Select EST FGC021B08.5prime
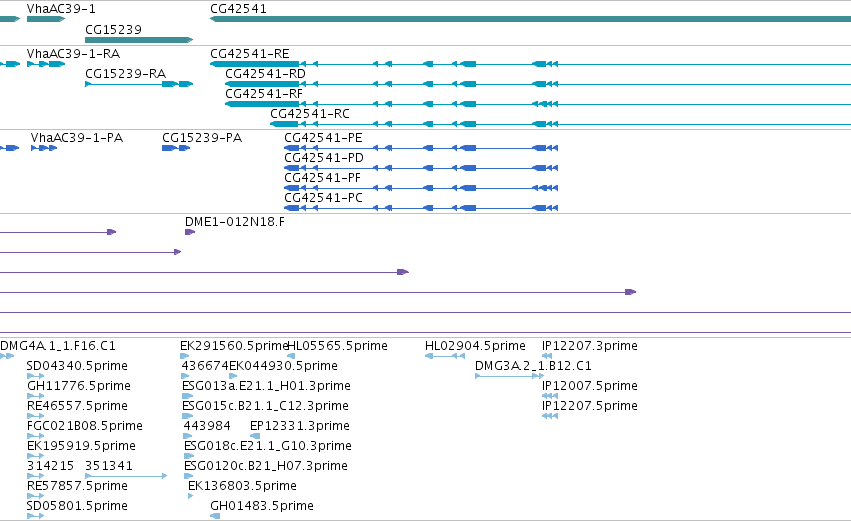The image size is (851, 521). point(85,427)
